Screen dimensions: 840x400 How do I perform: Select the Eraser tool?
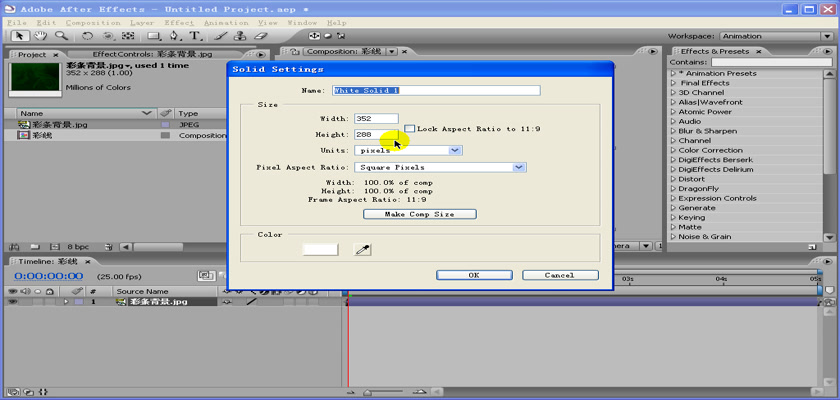(x=260, y=36)
